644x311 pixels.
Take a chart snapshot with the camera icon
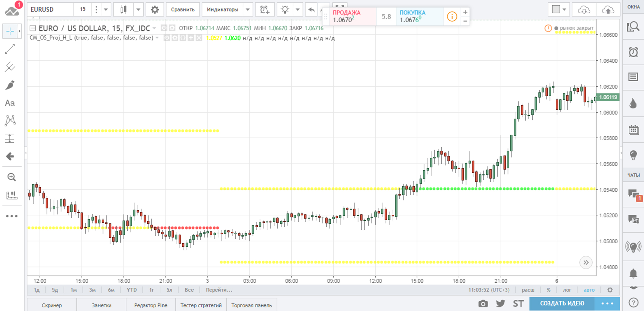[x=483, y=304]
